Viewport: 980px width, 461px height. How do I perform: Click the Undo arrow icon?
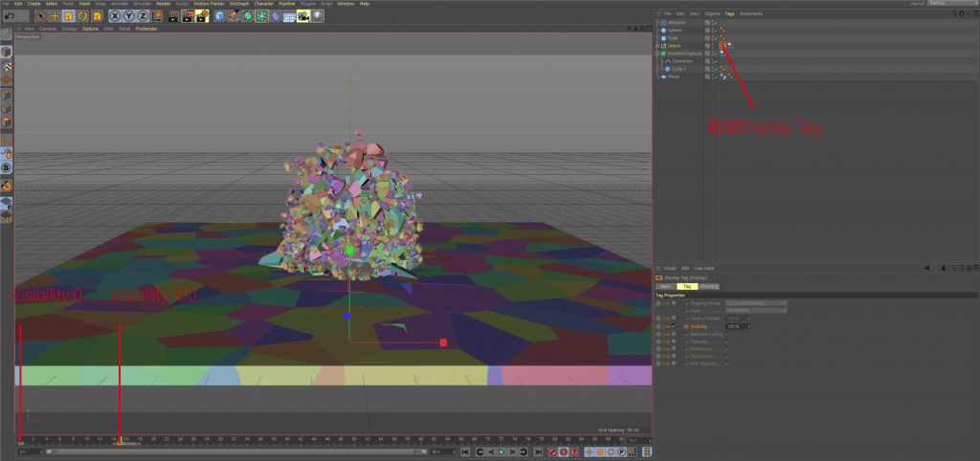[9, 16]
